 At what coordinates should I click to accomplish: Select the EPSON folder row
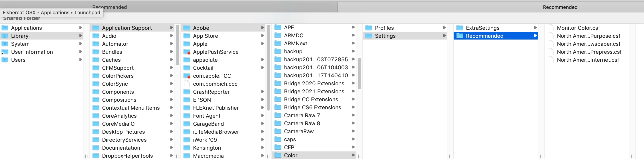pyautogui.click(x=223, y=100)
